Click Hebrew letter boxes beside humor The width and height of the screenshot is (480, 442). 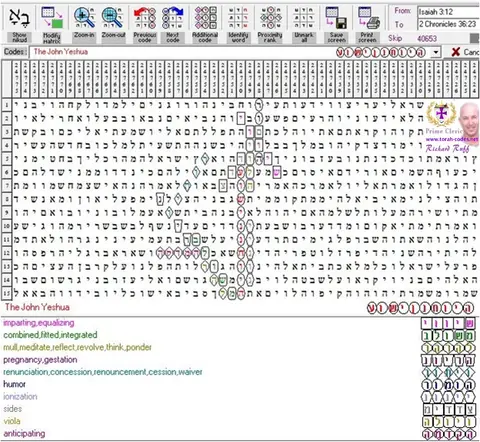(448, 385)
